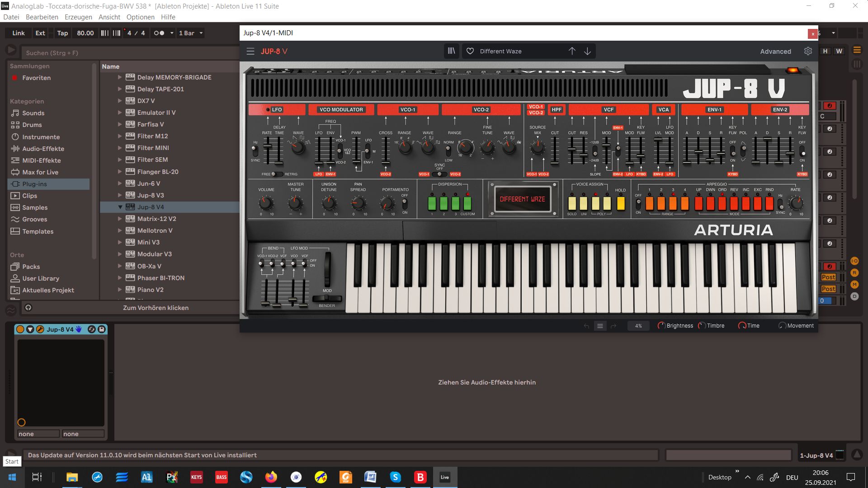868x488 pixels.
Task: Select arpeggio DWN mode button
Action: pos(710,203)
